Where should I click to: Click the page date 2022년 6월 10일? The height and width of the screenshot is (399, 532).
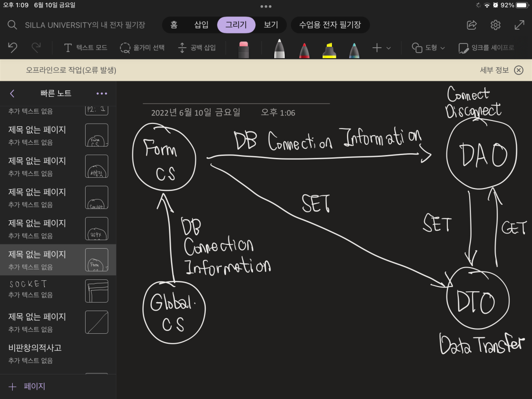(196, 113)
